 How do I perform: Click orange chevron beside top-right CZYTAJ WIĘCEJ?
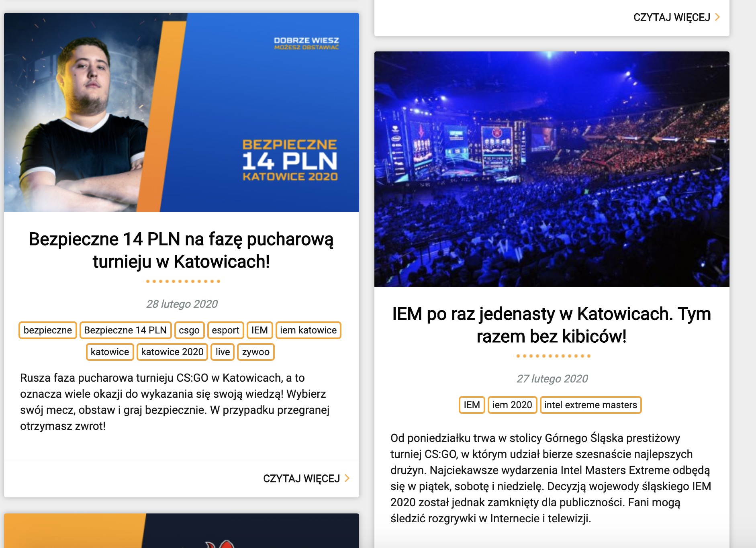click(x=717, y=17)
